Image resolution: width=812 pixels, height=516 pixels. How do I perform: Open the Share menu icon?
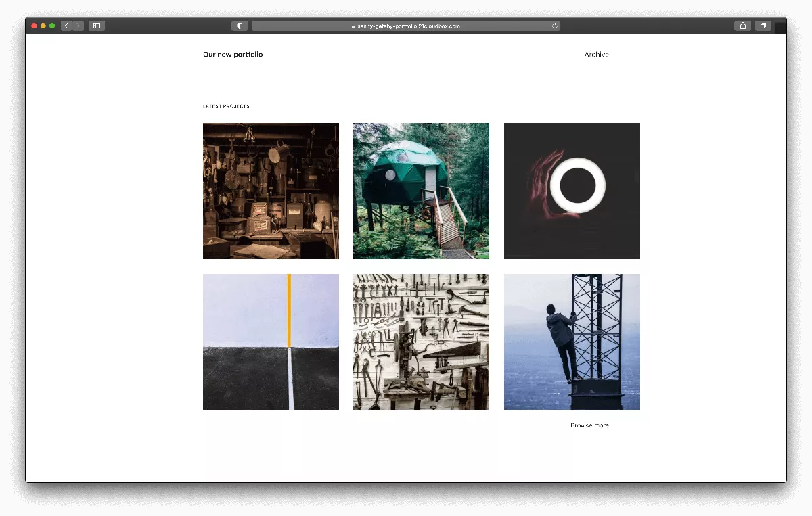[742, 26]
